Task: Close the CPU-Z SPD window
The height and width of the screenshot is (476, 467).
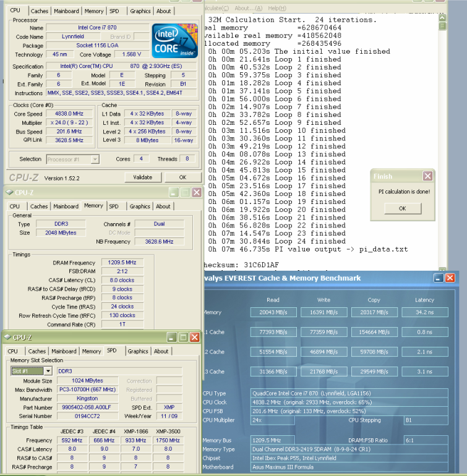Action: click(x=194, y=338)
